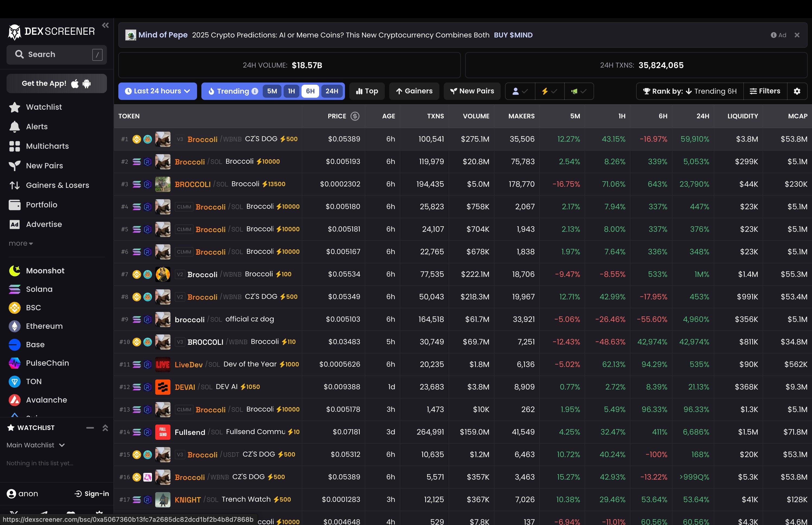Open Rank by Trending 6H dropdown
The height and width of the screenshot is (525, 812).
click(x=690, y=91)
